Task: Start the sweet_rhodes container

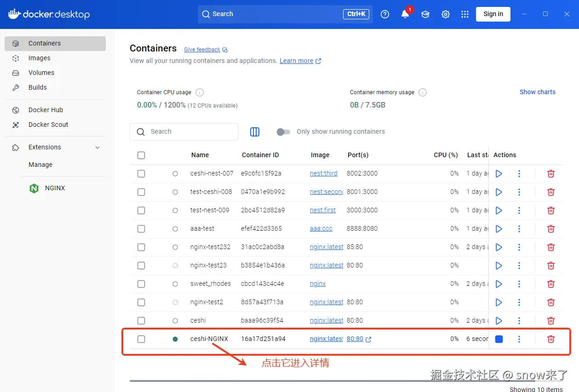Action: click(499, 284)
